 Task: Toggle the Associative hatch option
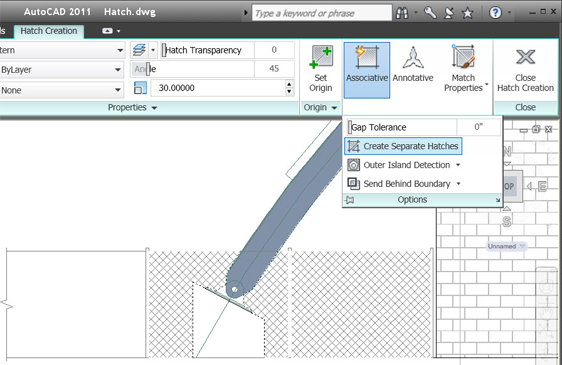coord(367,70)
